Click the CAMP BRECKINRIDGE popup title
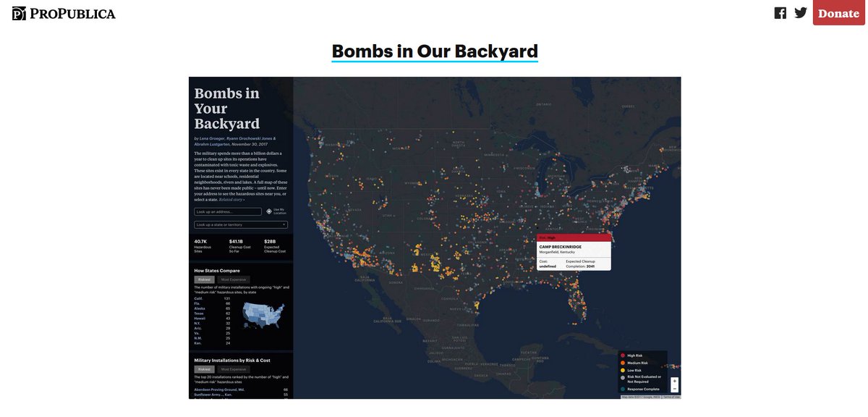 pyautogui.click(x=561, y=247)
